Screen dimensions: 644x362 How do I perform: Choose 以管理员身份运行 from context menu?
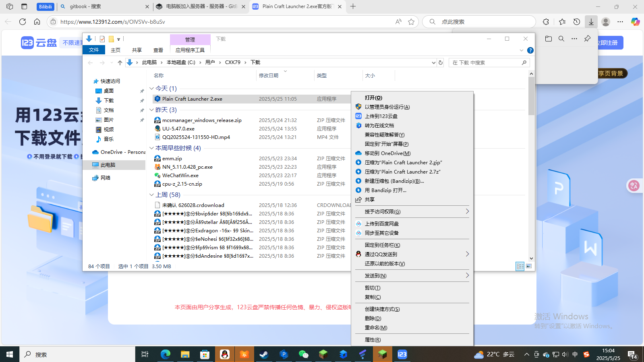(x=412, y=107)
